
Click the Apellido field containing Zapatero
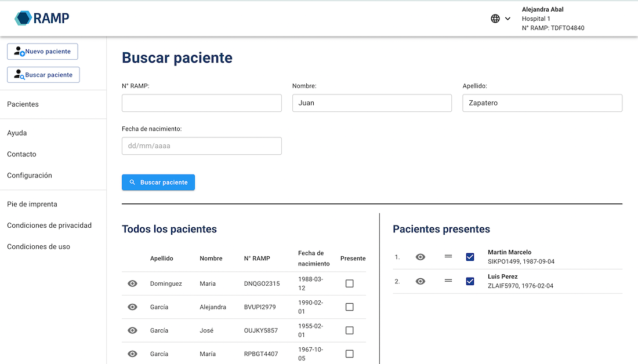(x=542, y=103)
